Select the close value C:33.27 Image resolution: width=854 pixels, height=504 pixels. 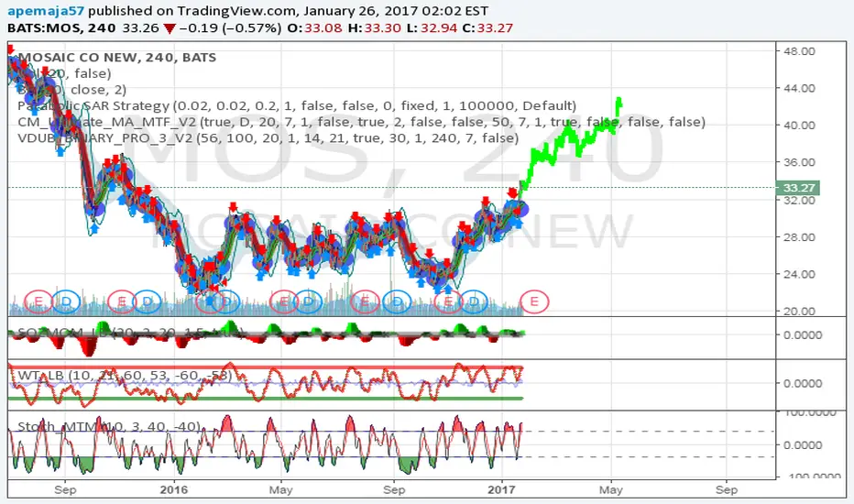487,27
